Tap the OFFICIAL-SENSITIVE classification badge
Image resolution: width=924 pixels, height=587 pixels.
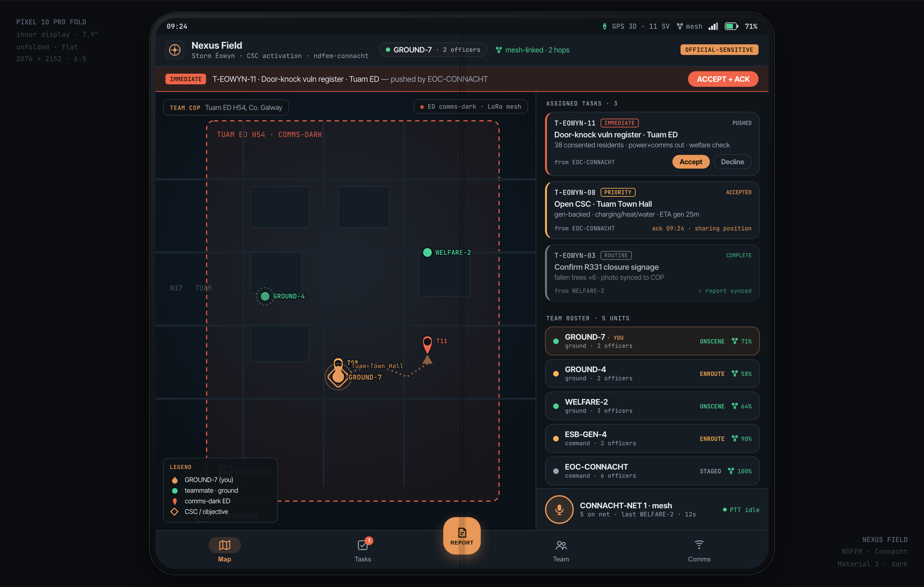pyautogui.click(x=719, y=50)
